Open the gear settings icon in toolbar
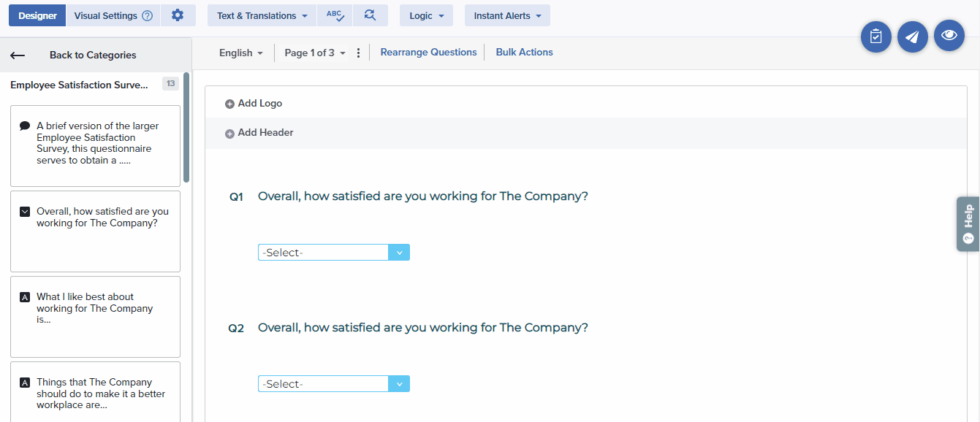The height and width of the screenshot is (422, 980). 178,15
